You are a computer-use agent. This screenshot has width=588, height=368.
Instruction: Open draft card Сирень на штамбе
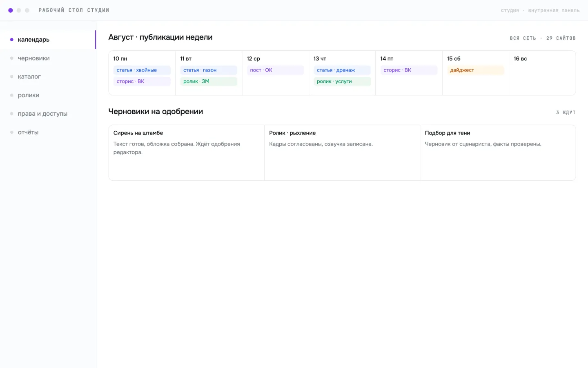[186, 153]
